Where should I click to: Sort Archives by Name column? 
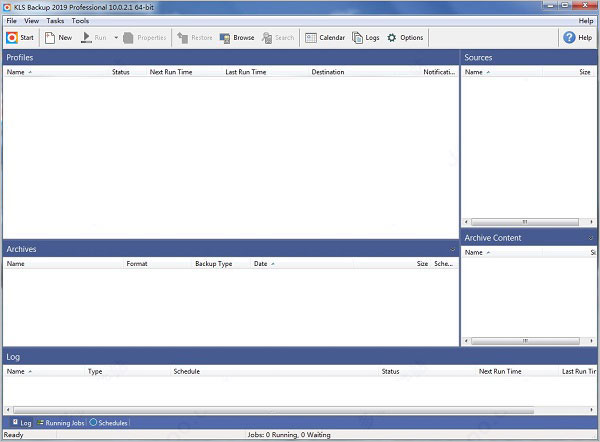63,264
